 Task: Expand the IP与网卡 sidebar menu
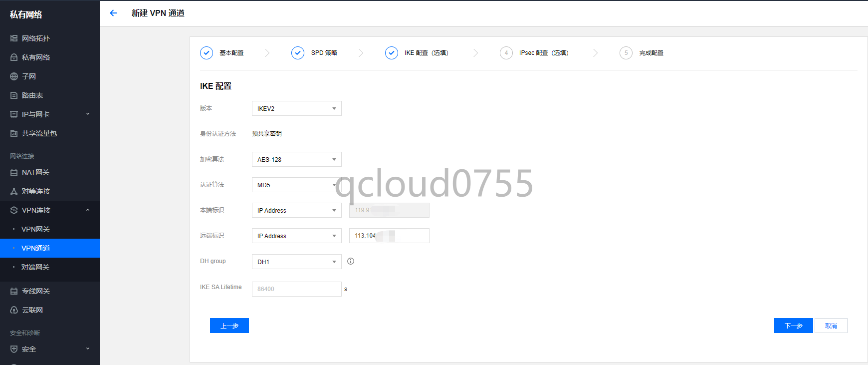pos(88,114)
